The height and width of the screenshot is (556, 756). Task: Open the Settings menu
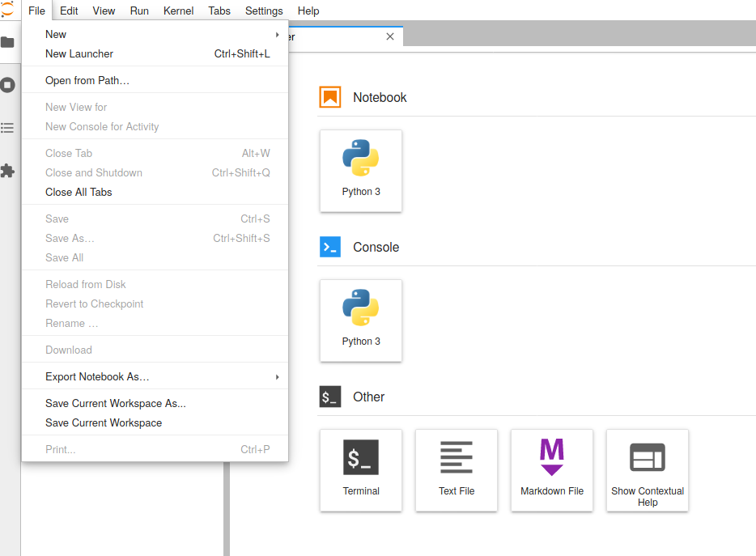pos(263,11)
